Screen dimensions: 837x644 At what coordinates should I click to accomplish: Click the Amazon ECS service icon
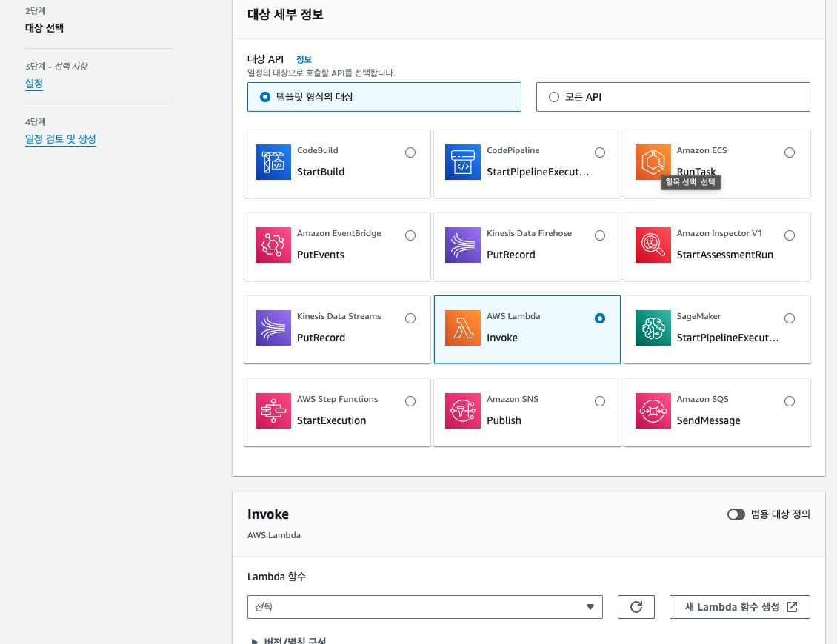653,162
